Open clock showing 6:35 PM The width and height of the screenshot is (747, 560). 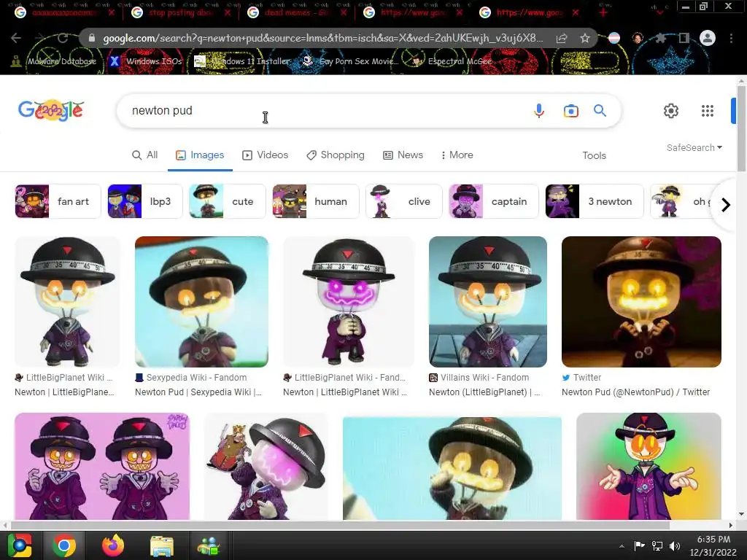[x=713, y=545]
